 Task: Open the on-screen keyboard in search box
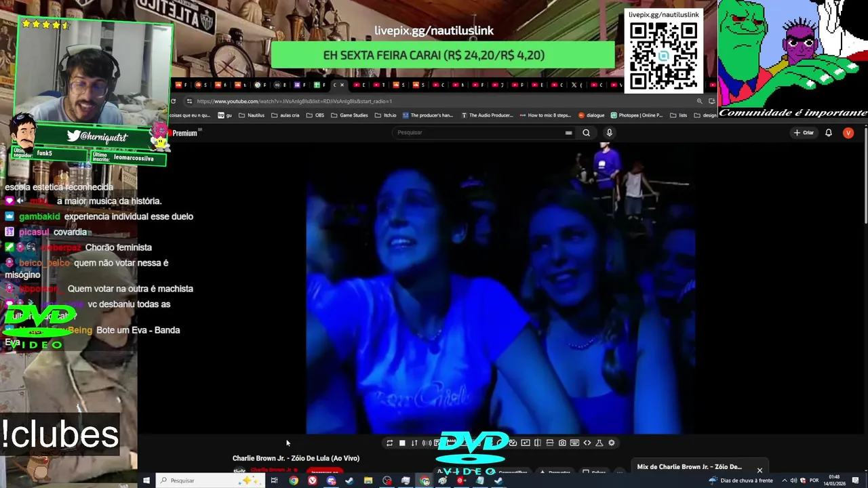pos(568,133)
